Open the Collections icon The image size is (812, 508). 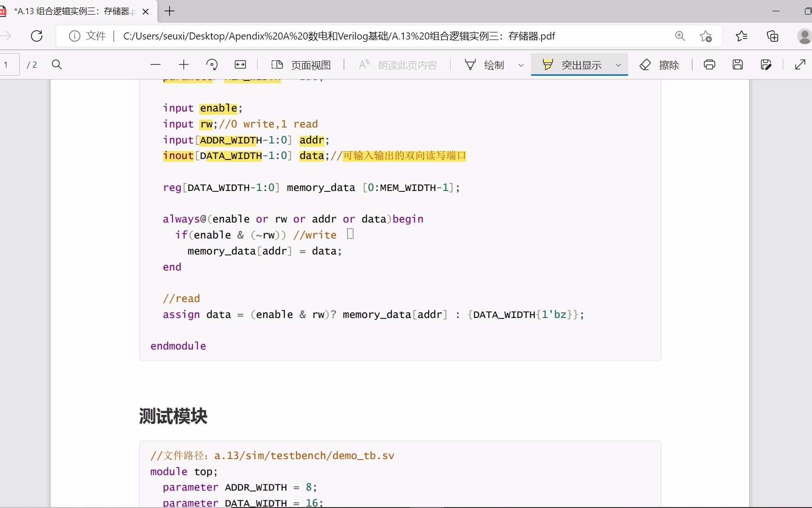click(773, 36)
